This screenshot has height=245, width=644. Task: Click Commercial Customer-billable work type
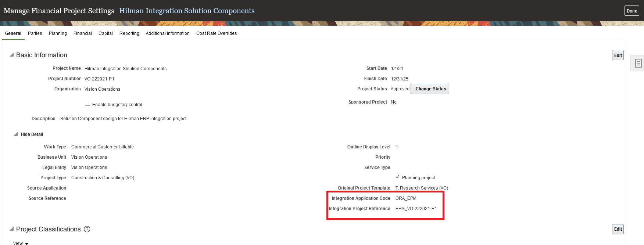(103, 147)
